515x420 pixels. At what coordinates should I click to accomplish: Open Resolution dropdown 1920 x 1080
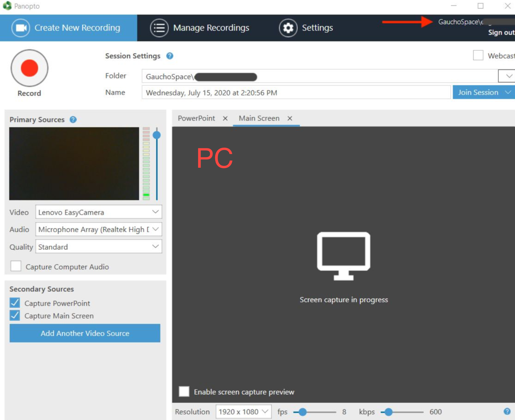tap(244, 412)
